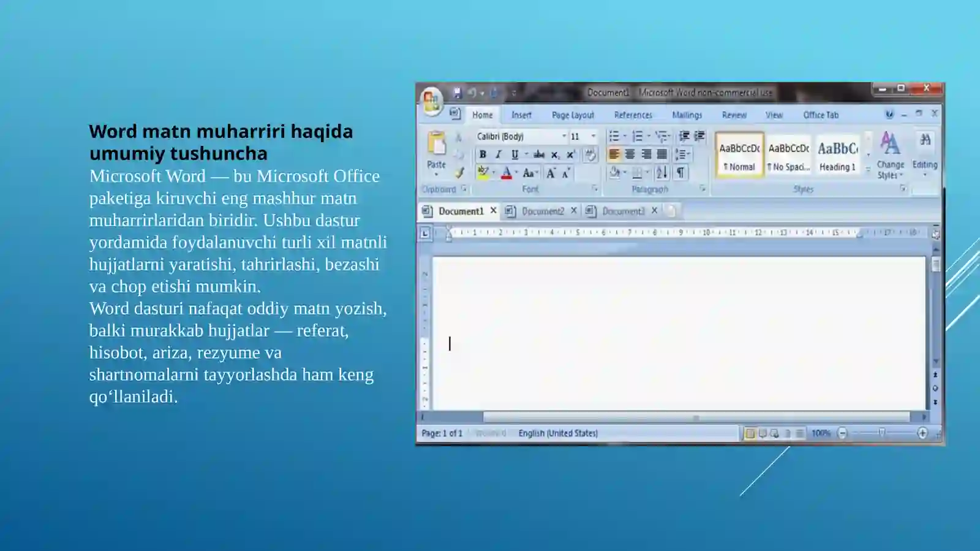Select Print Layout view button
980x551 pixels.
pos(750,433)
